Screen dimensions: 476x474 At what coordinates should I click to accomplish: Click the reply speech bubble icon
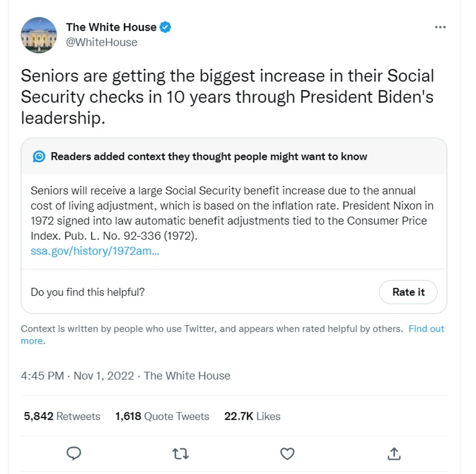tap(74, 453)
